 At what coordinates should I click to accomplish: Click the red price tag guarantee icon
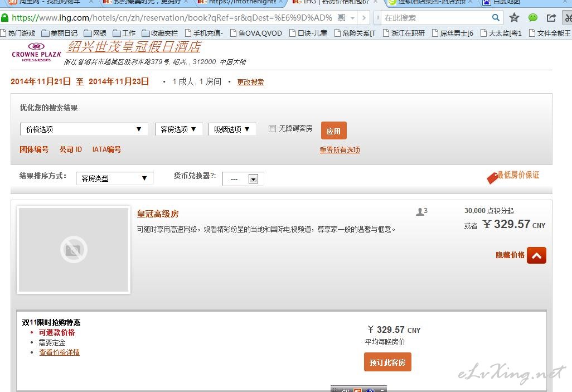point(492,177)
